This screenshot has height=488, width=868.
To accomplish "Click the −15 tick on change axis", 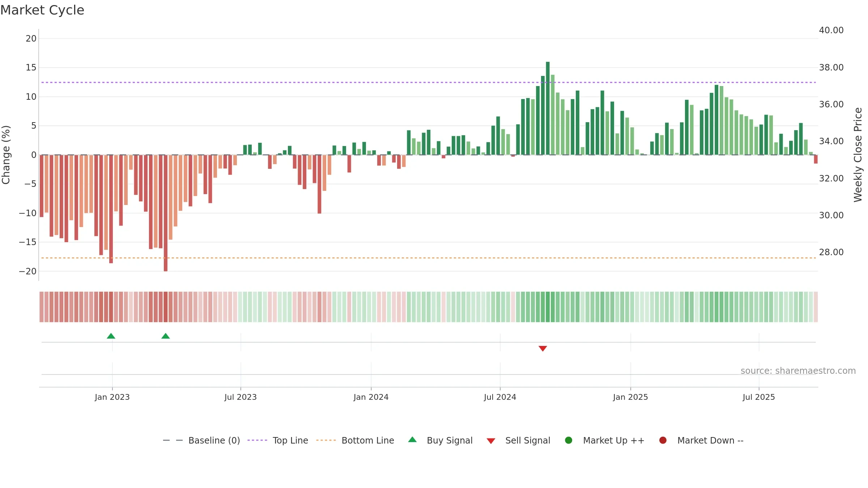I will (x=28, y=242).
